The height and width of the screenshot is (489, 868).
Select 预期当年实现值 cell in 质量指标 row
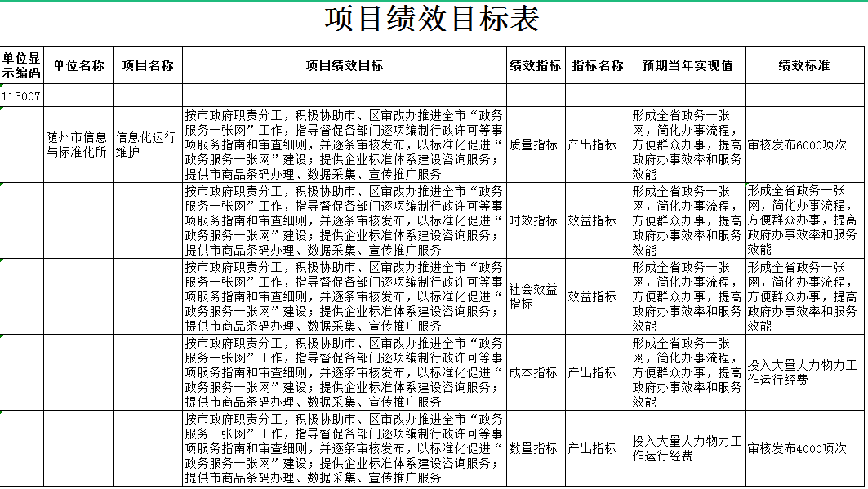coord(688,144)
